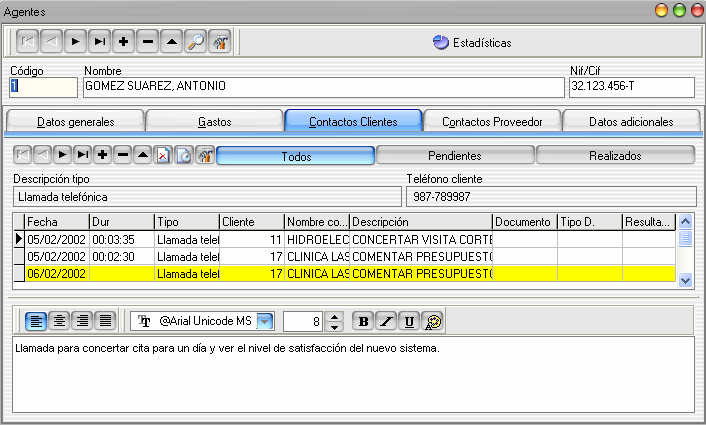Switch to Datos generales tab
This screenshot has width=706, height=428.
(x=75, y=122)
